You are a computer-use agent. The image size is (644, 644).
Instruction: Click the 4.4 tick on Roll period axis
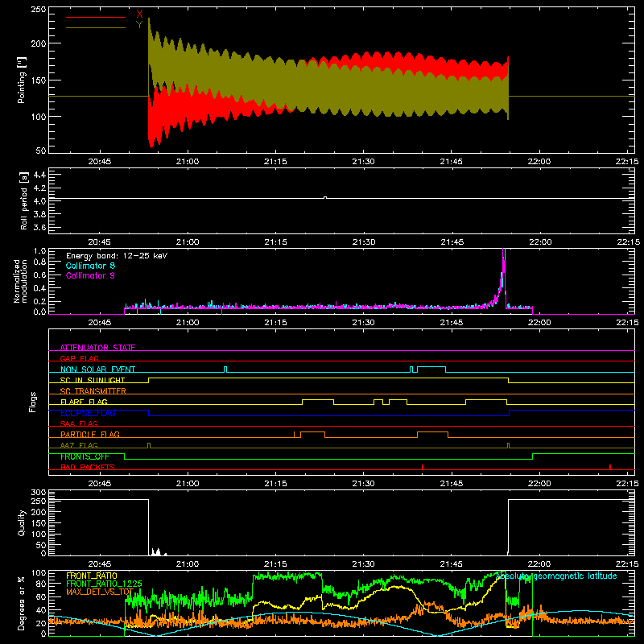tap(39, 175)
